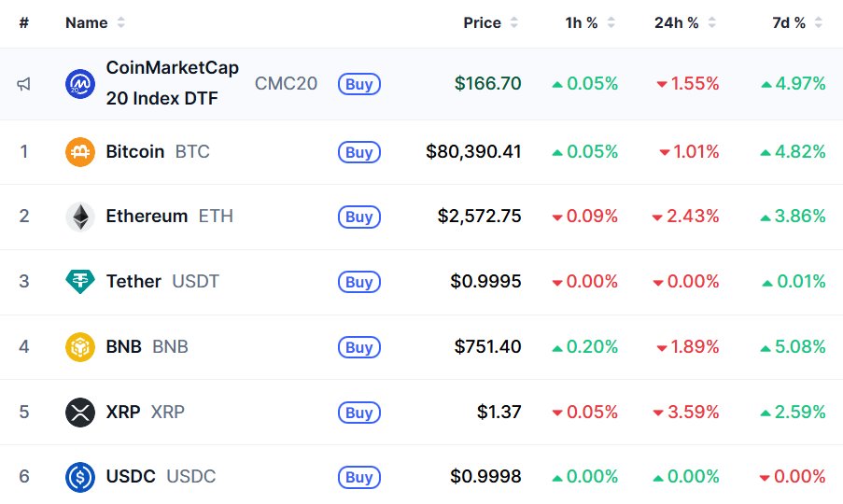Click the BNB yellow coin icon
843x504 pixels.
pyautogui.click(x=80, y=347)
